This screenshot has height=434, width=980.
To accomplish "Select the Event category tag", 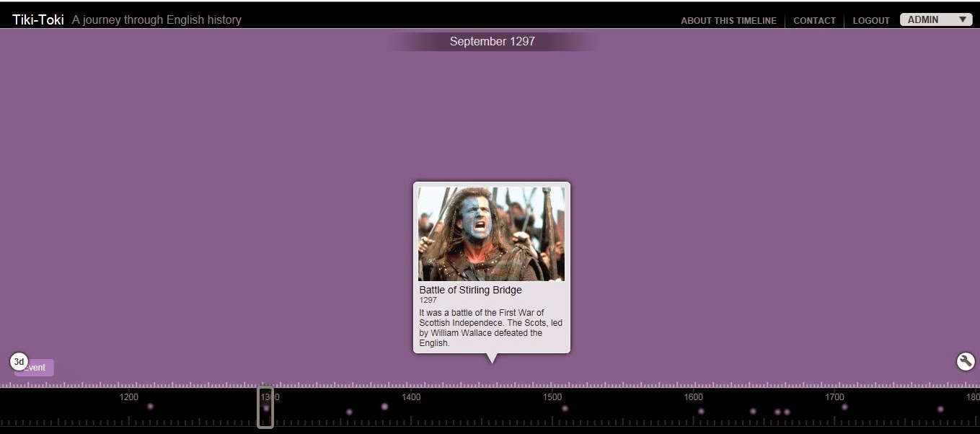I will [34, 368].
